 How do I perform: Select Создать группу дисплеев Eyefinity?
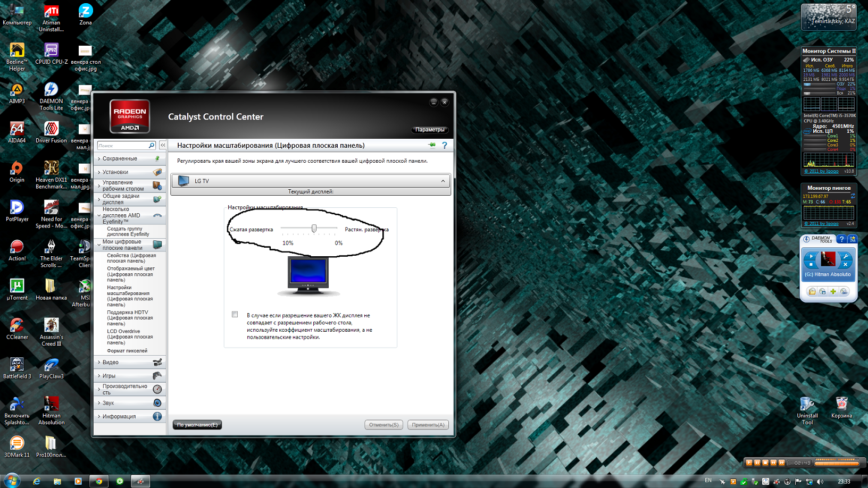[128, 231]
